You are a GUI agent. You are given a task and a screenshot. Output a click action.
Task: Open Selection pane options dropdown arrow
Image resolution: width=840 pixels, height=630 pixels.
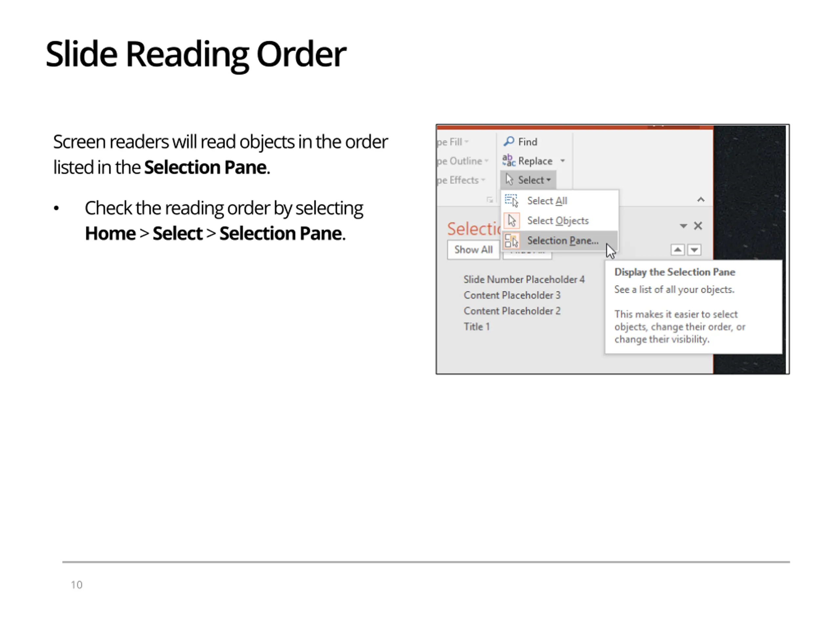point(683,226)
